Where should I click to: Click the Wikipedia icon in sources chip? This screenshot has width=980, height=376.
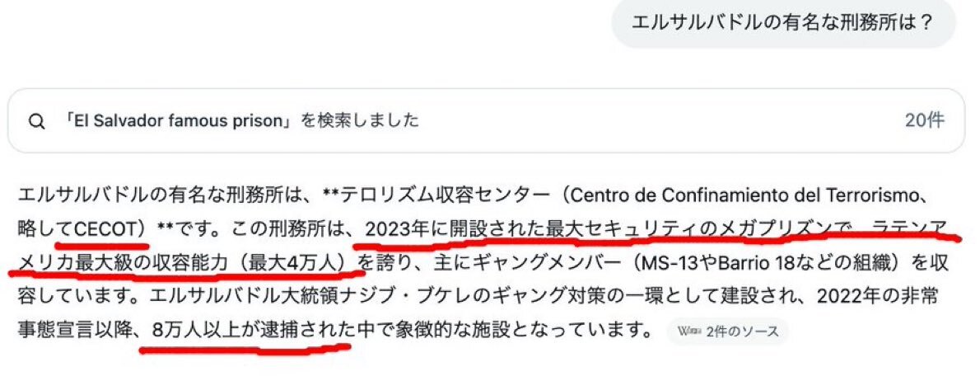click(688, 332)
